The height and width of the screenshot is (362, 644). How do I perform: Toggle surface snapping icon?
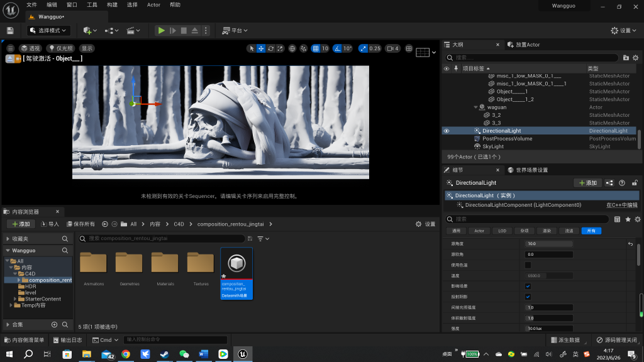click(304, 48)
